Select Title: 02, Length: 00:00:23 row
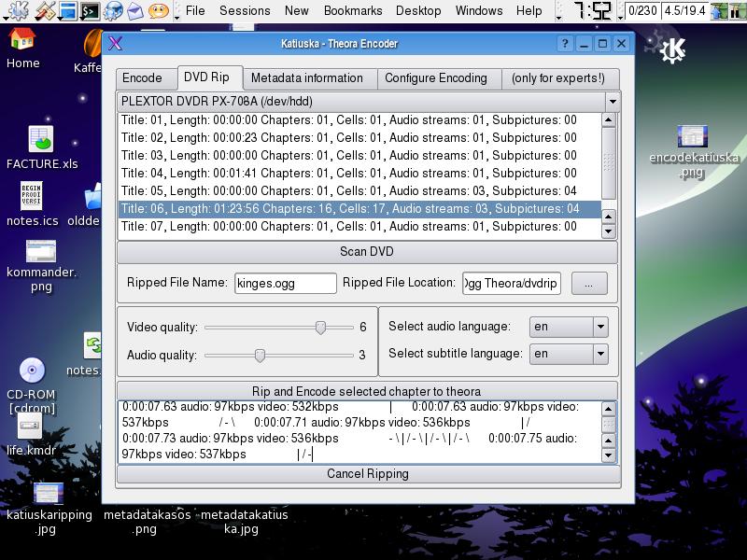 tap(359, 137)
